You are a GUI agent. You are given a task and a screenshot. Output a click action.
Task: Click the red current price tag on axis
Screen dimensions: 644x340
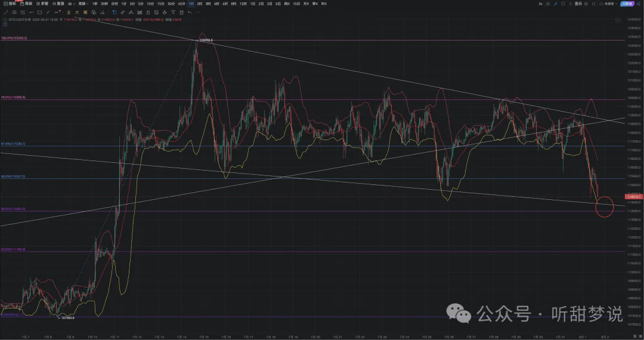coord(633,197)
